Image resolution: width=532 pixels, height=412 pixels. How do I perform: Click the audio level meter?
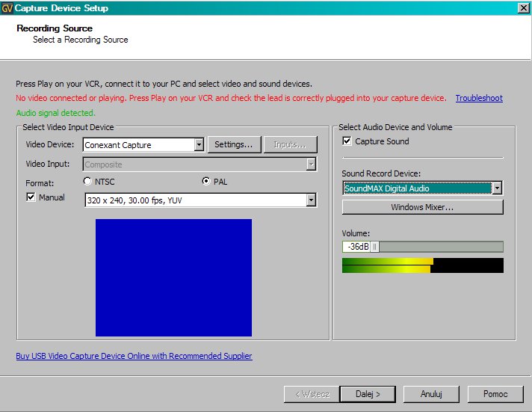click(423, 265)
